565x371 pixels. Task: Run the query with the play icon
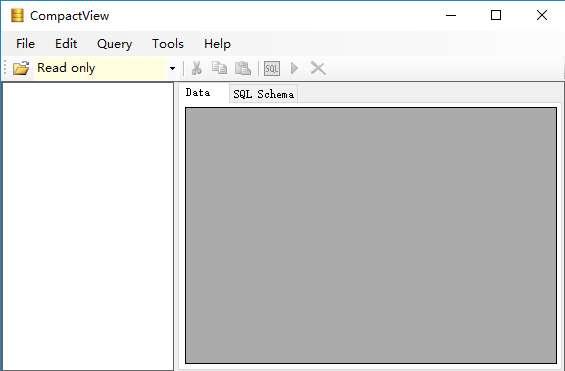coord(294,68)
